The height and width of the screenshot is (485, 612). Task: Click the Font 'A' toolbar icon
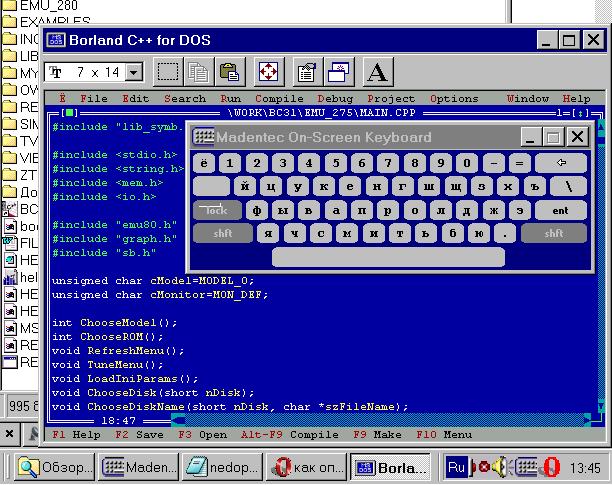(x=377, y=72)
